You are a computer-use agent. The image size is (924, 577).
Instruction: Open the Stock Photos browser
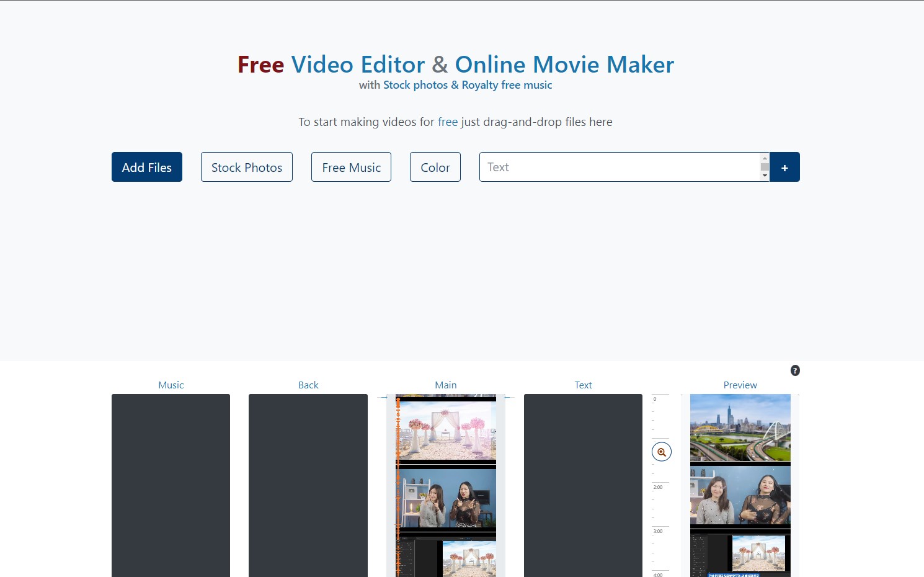pos(247,167)
